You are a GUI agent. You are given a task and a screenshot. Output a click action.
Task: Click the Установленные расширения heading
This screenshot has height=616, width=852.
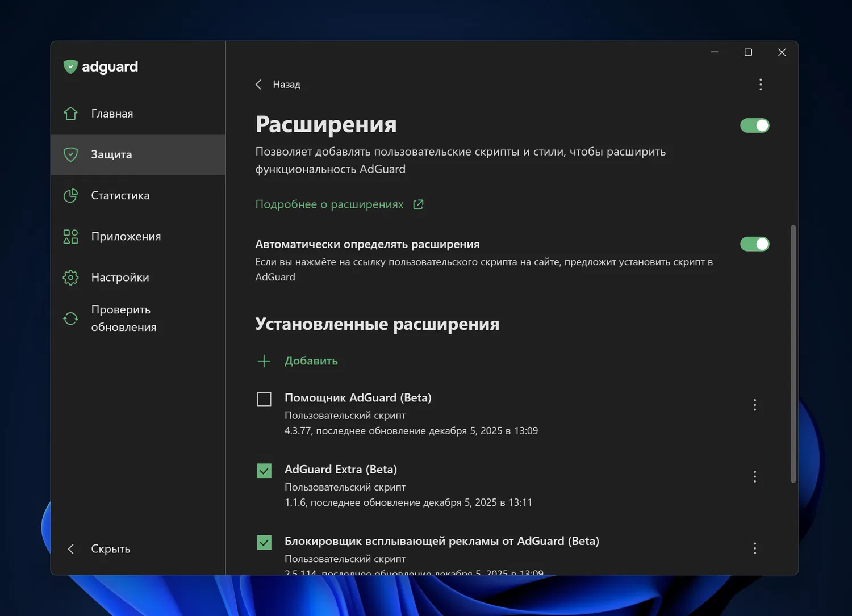coord(377,324)
